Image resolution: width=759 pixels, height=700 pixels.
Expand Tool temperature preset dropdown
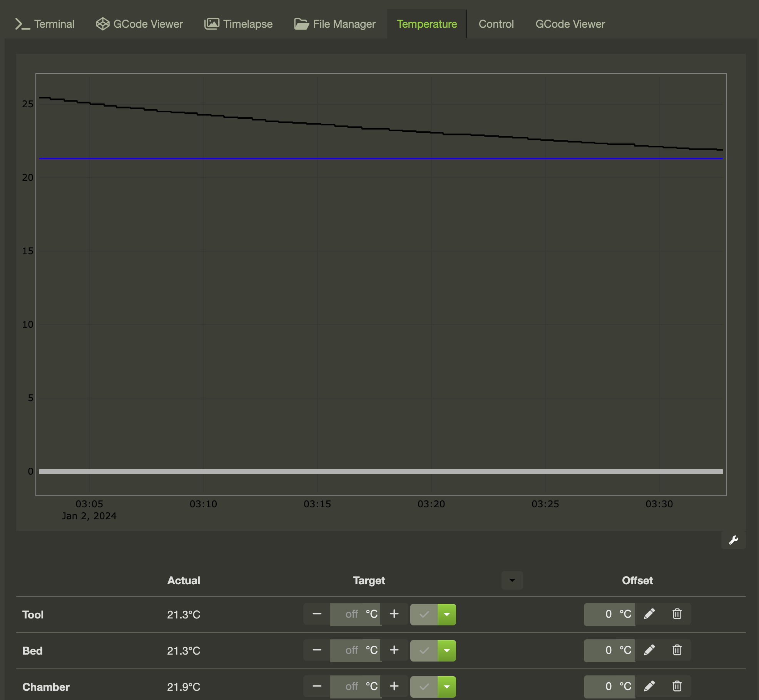(x=447, y=614)
